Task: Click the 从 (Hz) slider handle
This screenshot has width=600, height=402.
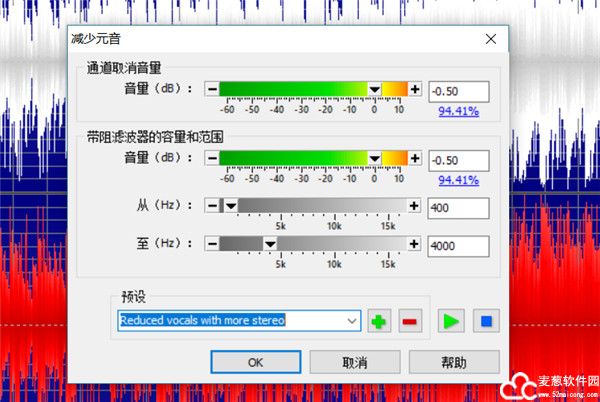Action: (231, 206)
